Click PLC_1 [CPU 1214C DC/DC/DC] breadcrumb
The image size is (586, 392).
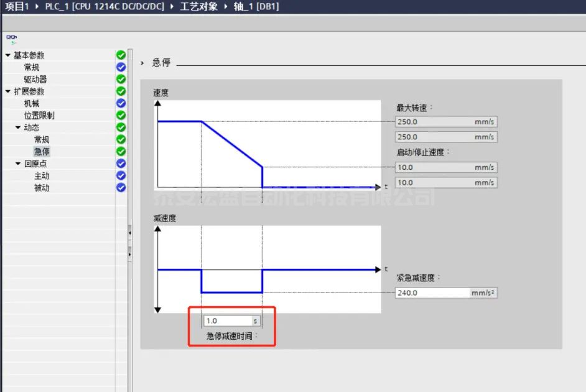pos(106,6)
